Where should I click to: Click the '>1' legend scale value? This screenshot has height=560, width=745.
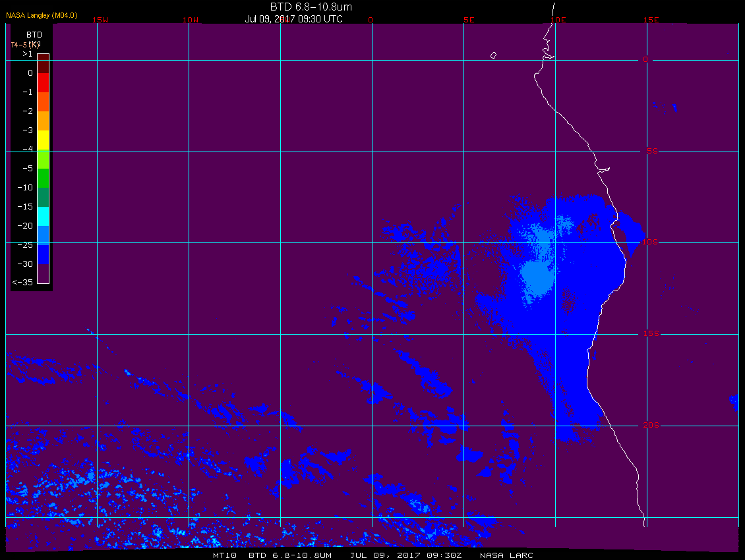click(x=28, y=54)
